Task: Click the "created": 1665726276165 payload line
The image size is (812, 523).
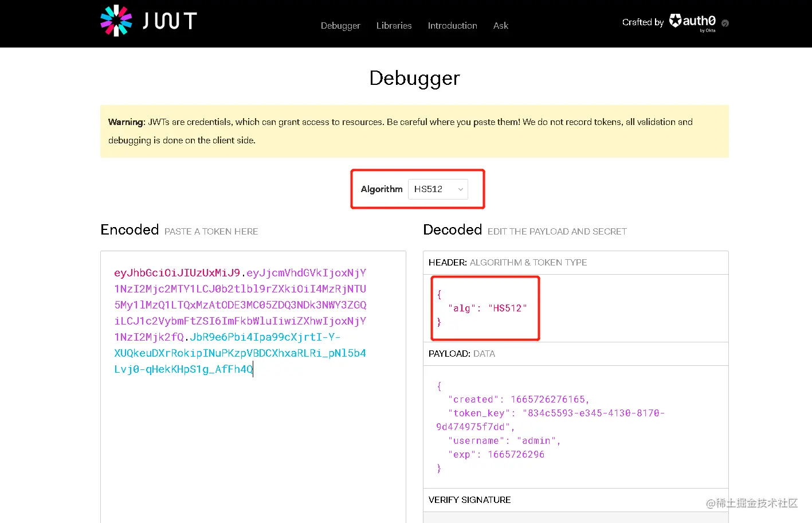Action: pyautogui.click(x=519, y=400)
